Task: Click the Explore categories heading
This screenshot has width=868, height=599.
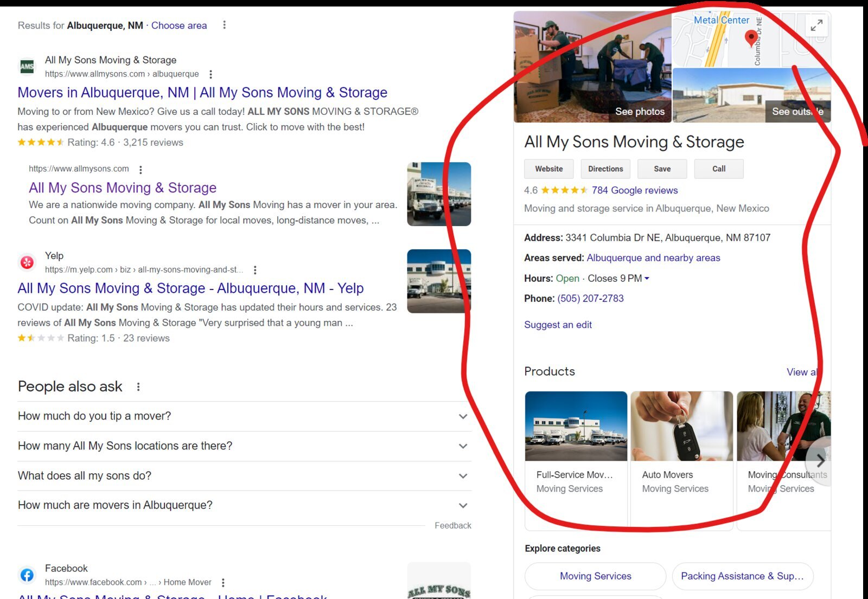Action: coord(563,549)
